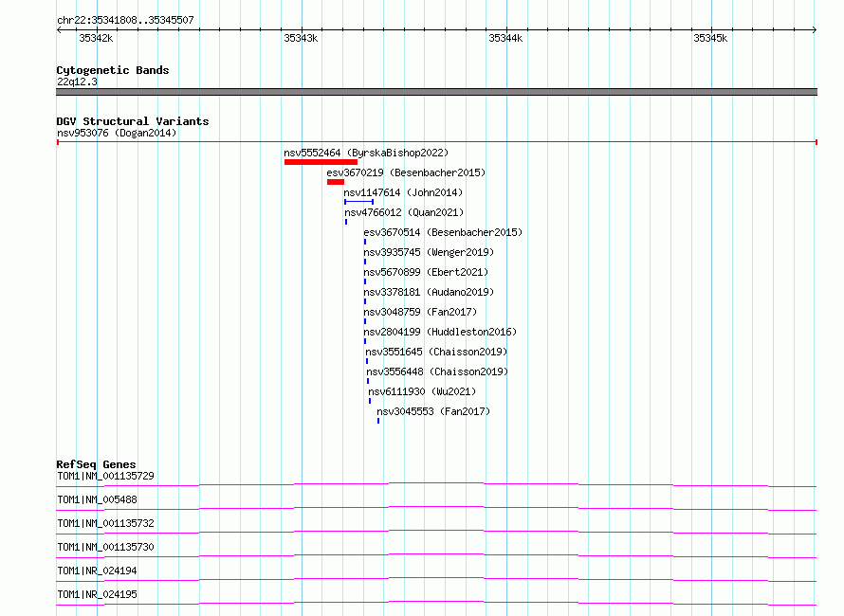
Task: Click the 35343k ruler position marker
Action: 301,38
